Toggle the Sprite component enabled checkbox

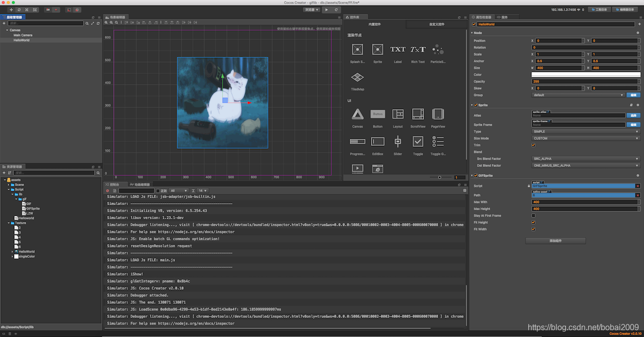475,105
